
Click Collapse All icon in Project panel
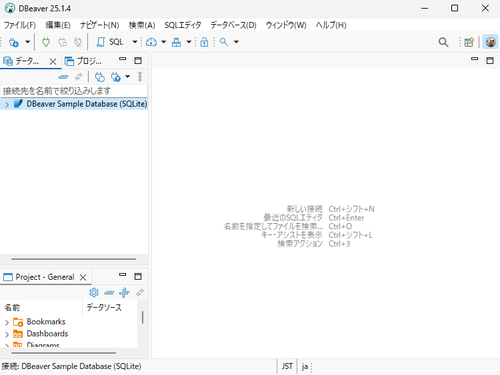pyautogui.click(x=109, y=293)
